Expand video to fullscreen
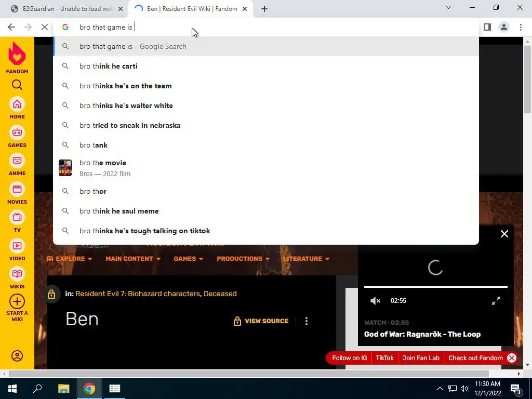532x399 pixels. (496, 301)
